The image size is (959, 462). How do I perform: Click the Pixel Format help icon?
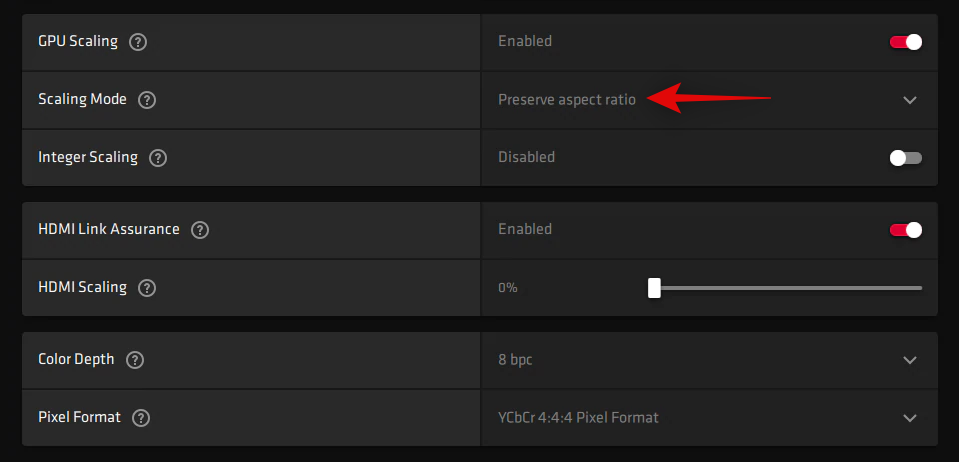141,418
